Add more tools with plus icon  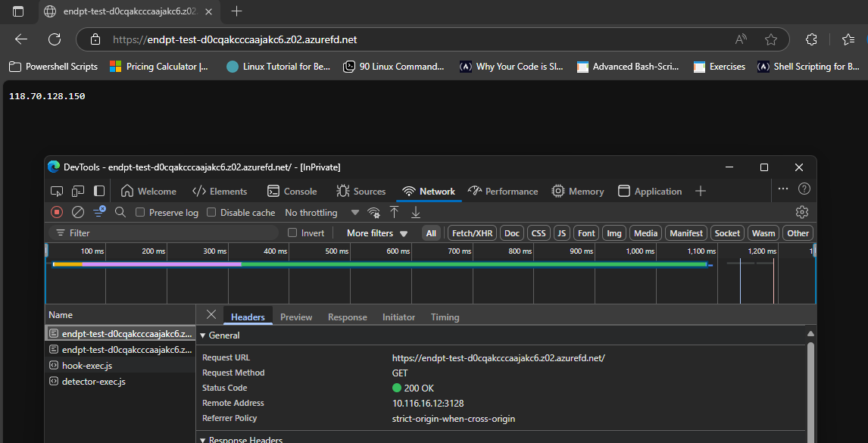(701, 191)
